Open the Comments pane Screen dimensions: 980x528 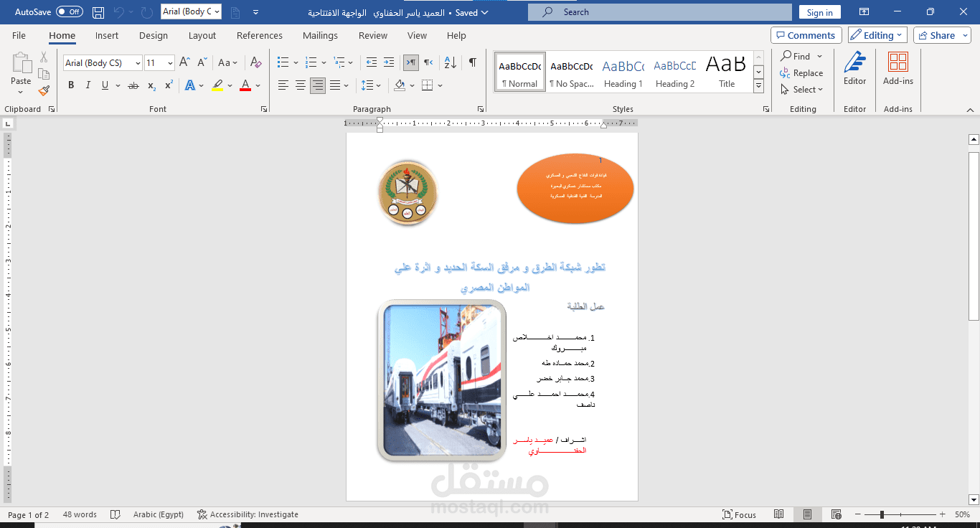pyautogui.click(x=806, y=35)
